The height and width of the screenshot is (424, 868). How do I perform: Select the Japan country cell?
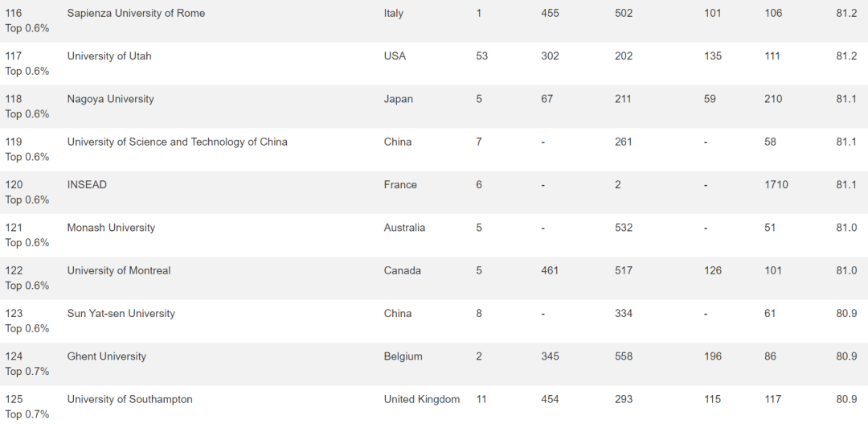point(398,99)
